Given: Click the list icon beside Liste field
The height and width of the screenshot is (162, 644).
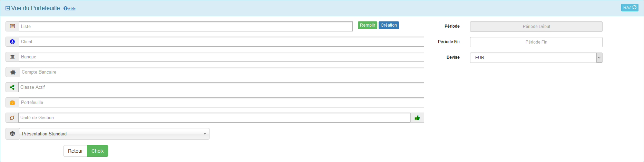Looking at the screenshot, I should click(12, 26).
